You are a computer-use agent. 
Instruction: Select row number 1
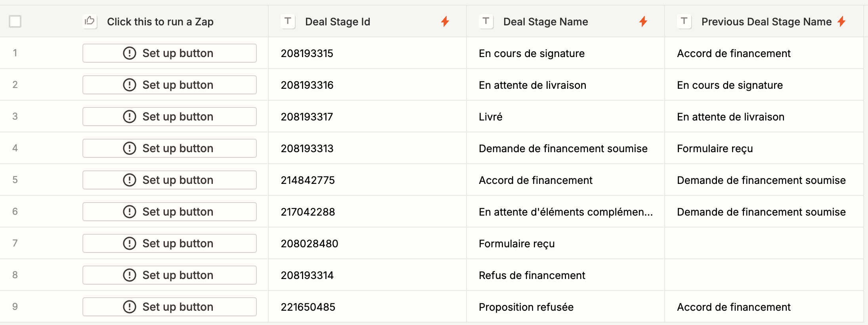15,53
